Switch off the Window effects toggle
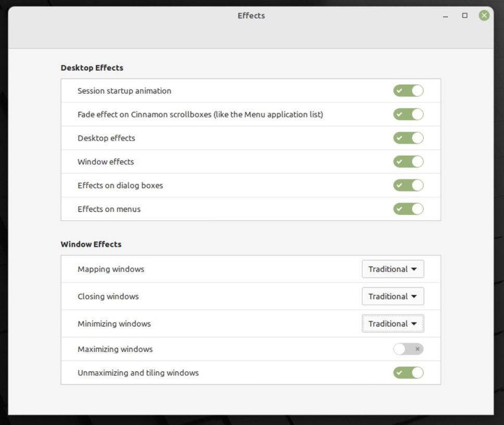Viewport: 504px width, 425px height. pos(408,162)
